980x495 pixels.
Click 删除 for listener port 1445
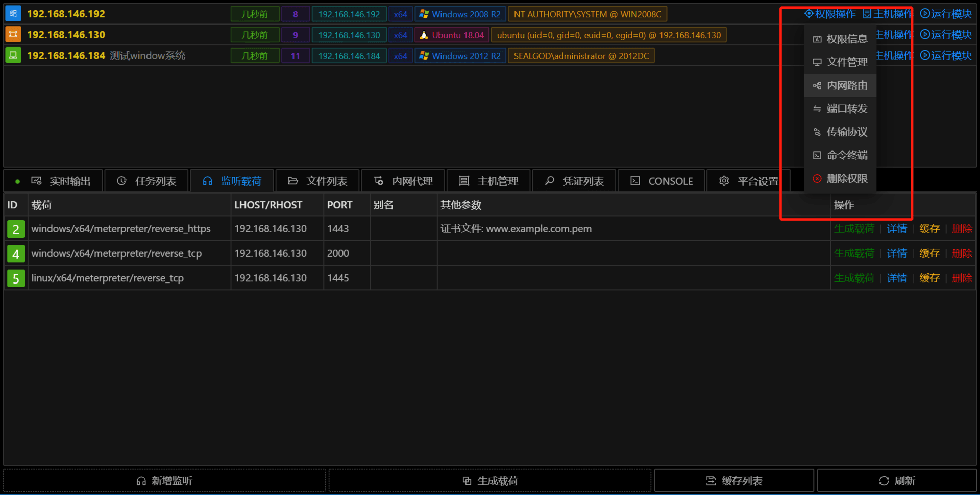(962, 278)
